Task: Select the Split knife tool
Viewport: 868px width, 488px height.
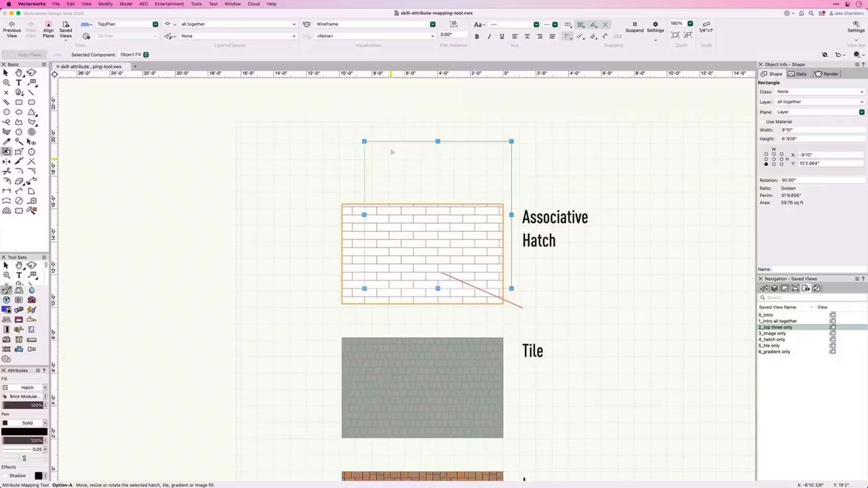Action: [x=19, y=162]
